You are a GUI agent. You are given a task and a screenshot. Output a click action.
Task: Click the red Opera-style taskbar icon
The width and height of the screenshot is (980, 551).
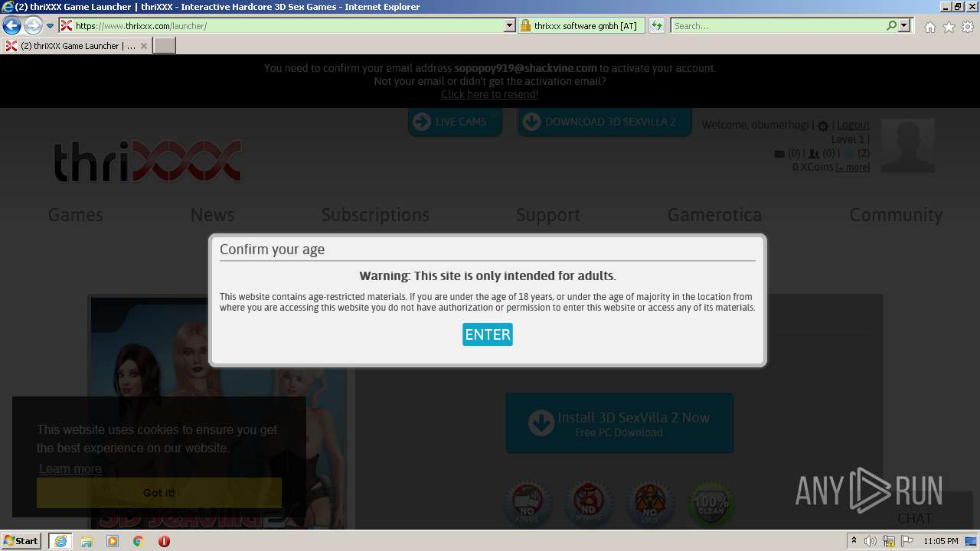pyautogui.click(x=164, y=541)
